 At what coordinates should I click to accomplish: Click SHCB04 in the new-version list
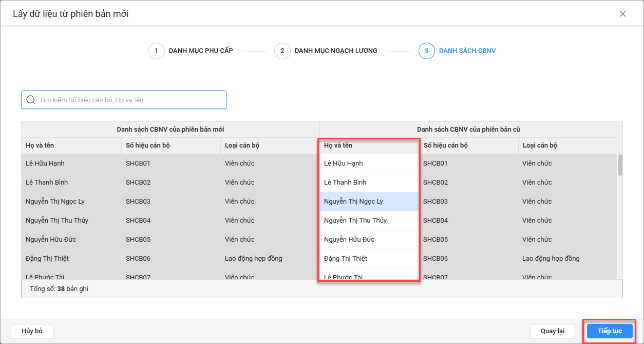pos(138,221)
